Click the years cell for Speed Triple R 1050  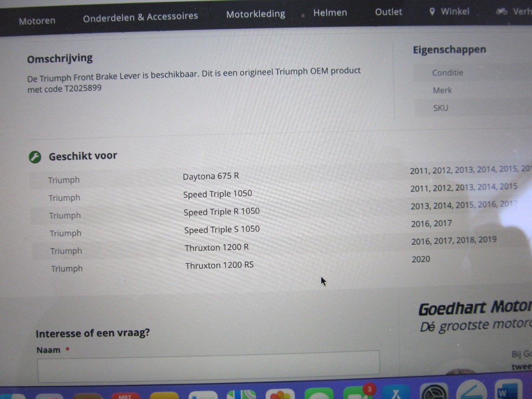[x=464, y=205]
